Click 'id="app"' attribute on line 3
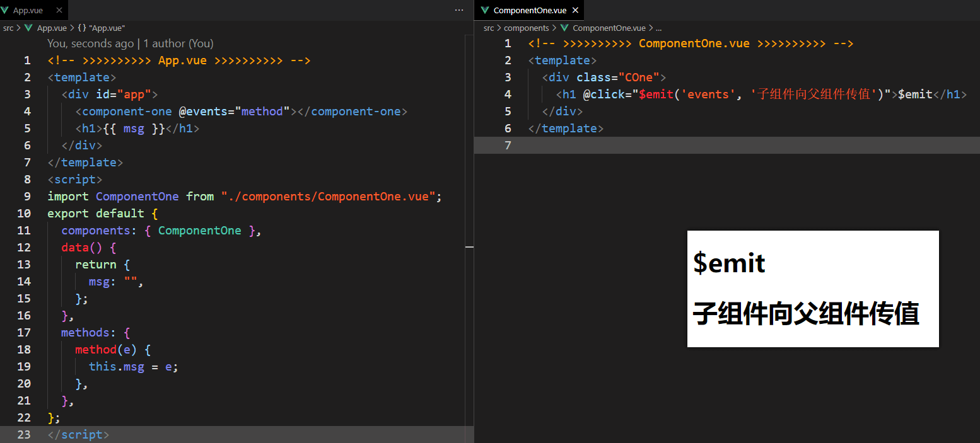Screen dimensions: 980x443 [124, 95]
